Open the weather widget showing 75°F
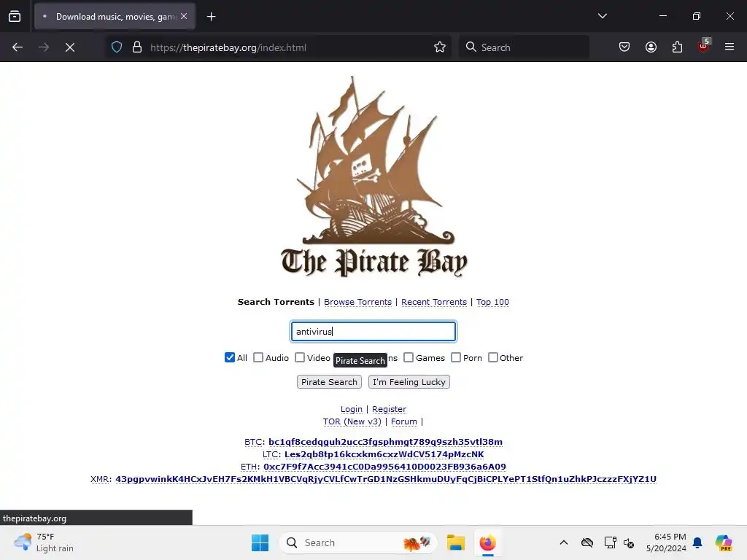Screen dimensions: 747x560 [x=44, y=542]
